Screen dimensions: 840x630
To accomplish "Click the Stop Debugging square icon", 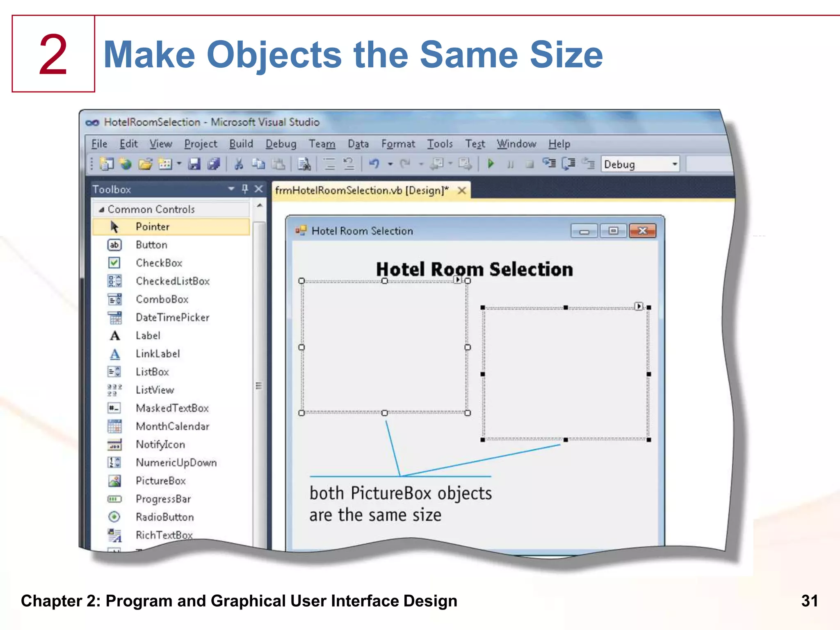I will (x=530, y=164).
